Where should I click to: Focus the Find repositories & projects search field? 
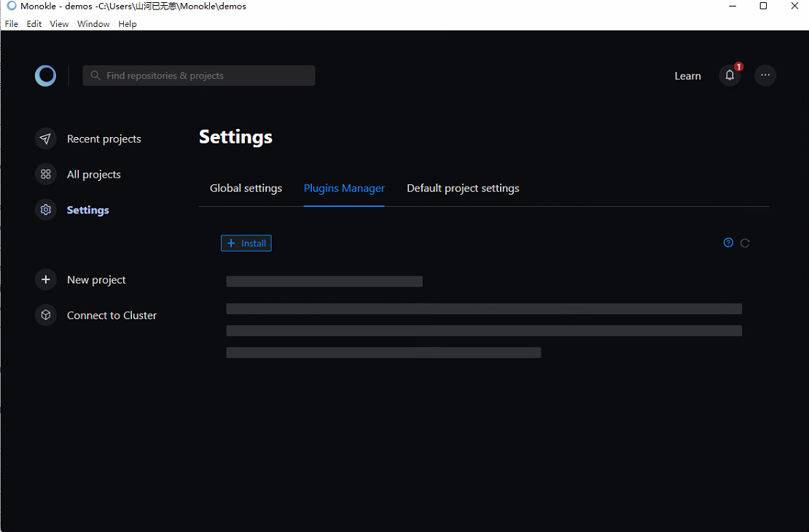click(x=199, y=75)
